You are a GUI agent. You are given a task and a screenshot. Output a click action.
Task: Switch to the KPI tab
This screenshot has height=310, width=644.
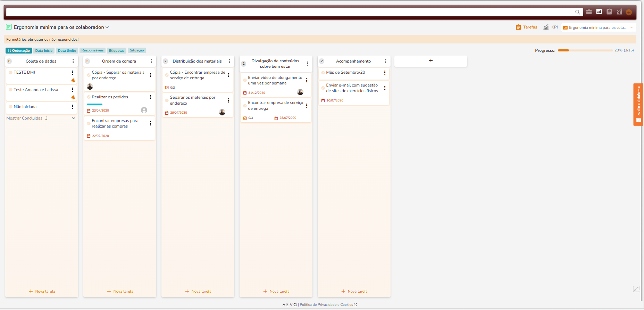tap(551, 27)
